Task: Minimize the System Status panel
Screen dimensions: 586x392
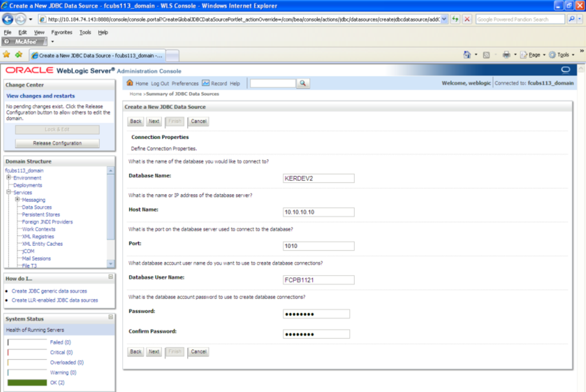Action: pos(111,317)
